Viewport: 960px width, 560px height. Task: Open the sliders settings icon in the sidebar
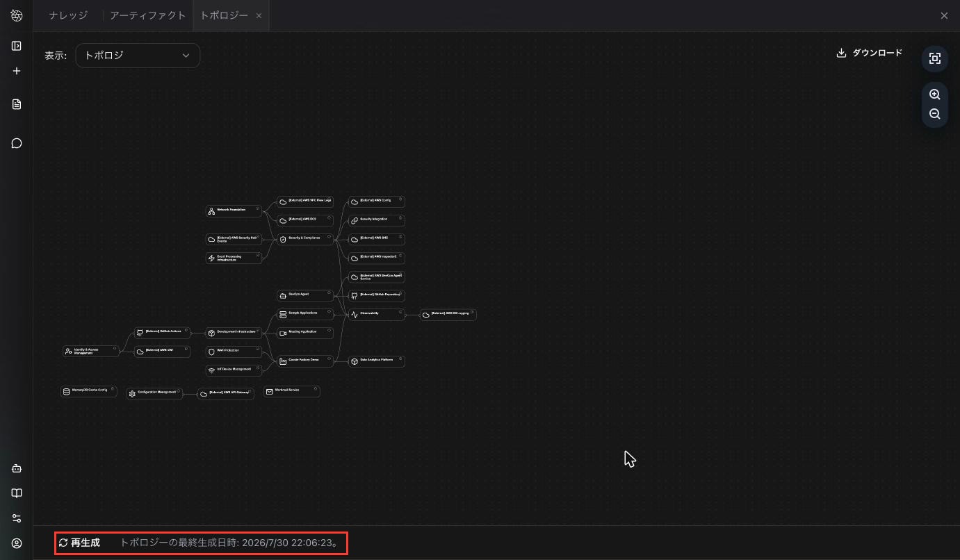[17, 518]
